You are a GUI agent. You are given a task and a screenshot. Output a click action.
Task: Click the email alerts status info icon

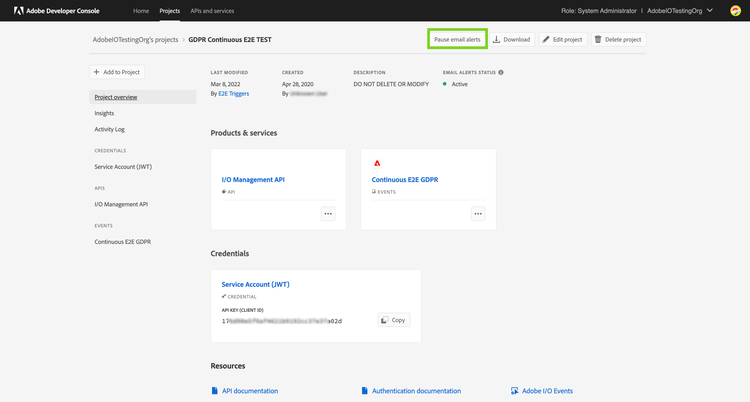point(501,72)
